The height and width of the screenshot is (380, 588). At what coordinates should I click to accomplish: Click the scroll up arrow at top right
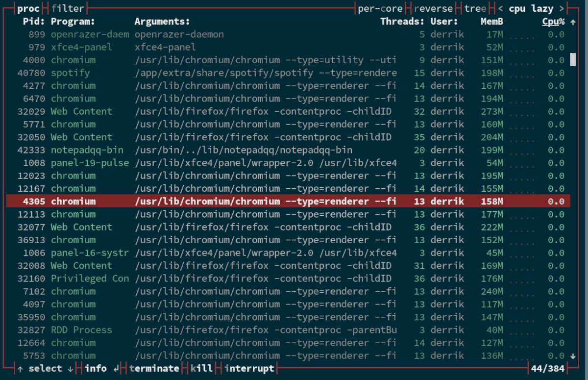click(x=573, y=22)
